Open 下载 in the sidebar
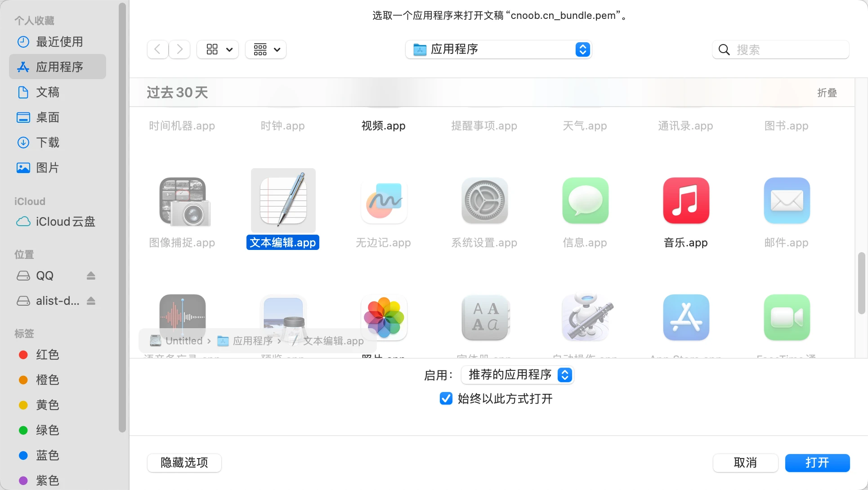 point(47,143)
